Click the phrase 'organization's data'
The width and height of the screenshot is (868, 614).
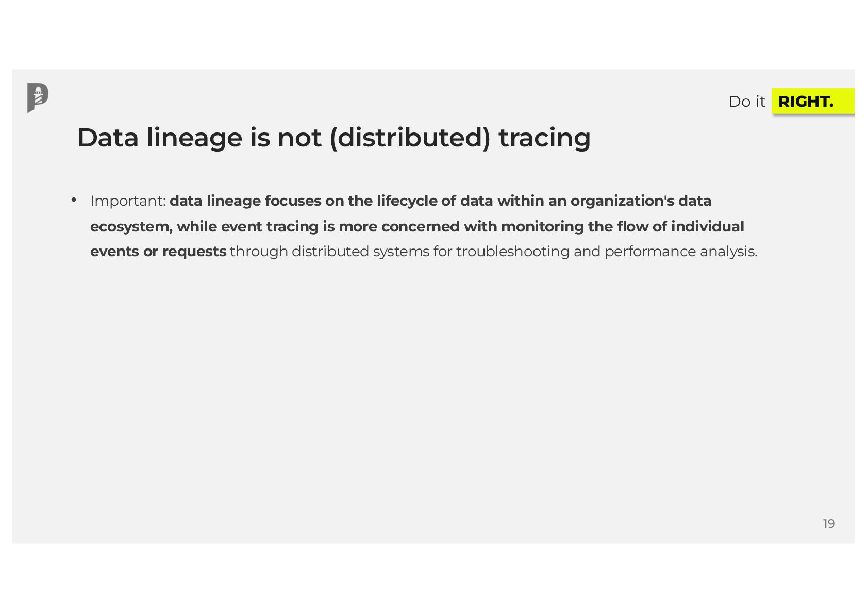[x=641, y=201]
